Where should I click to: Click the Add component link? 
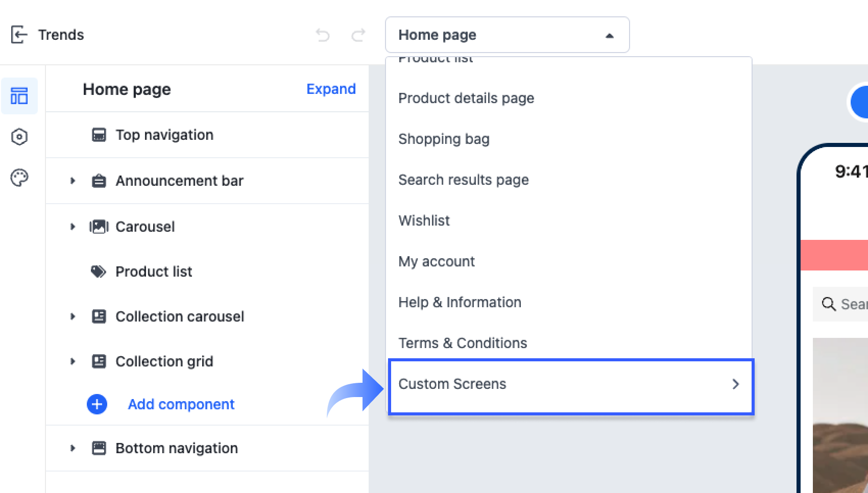pos(181,404)
